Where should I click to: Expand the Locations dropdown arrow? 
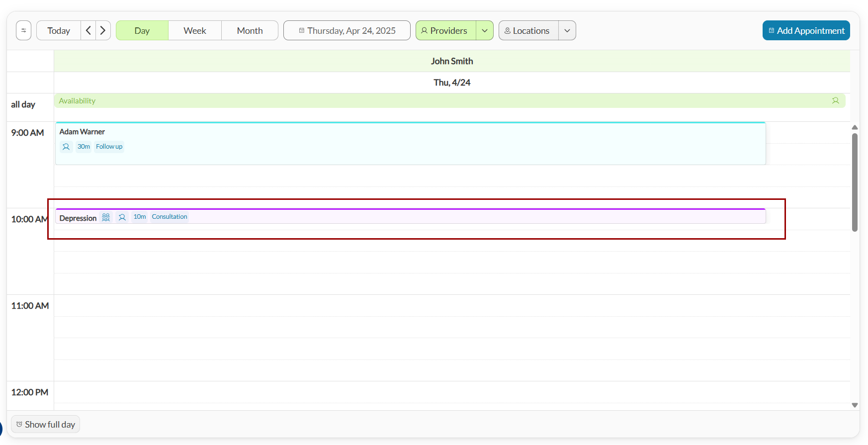[x=567, y=30]
